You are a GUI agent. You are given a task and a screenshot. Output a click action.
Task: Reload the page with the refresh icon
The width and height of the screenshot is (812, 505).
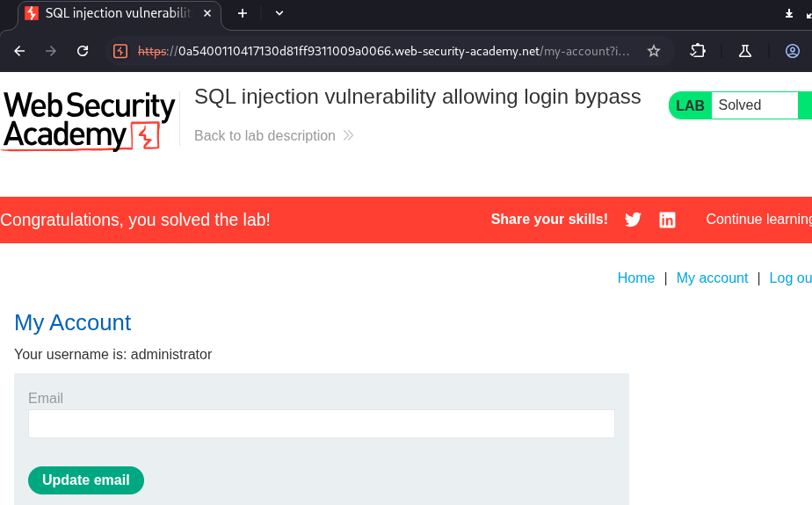[83, 51]
